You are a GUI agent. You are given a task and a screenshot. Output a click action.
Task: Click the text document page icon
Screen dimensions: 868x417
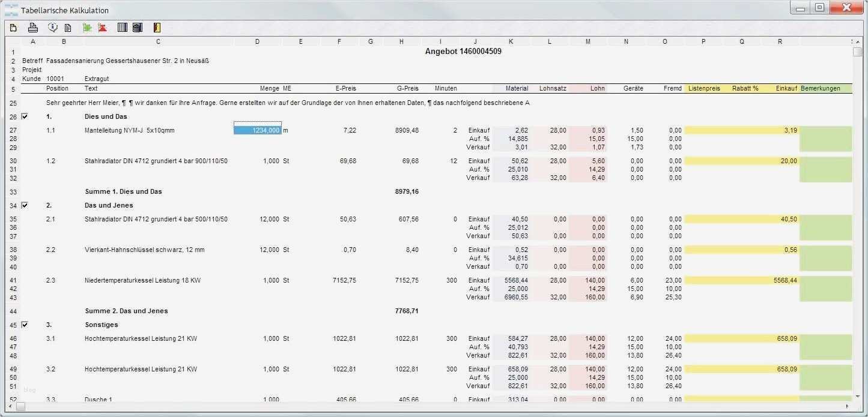[x=68, y=28]
